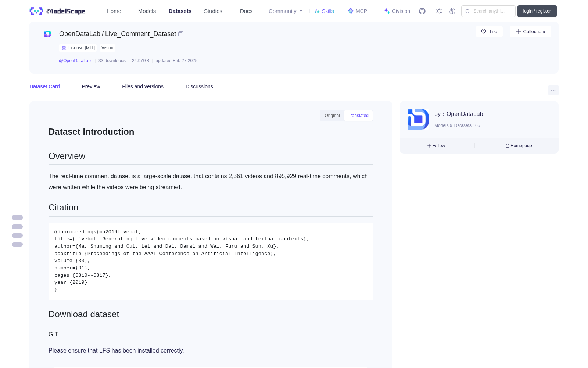Switch to Original text view

(x=332, y=116)
